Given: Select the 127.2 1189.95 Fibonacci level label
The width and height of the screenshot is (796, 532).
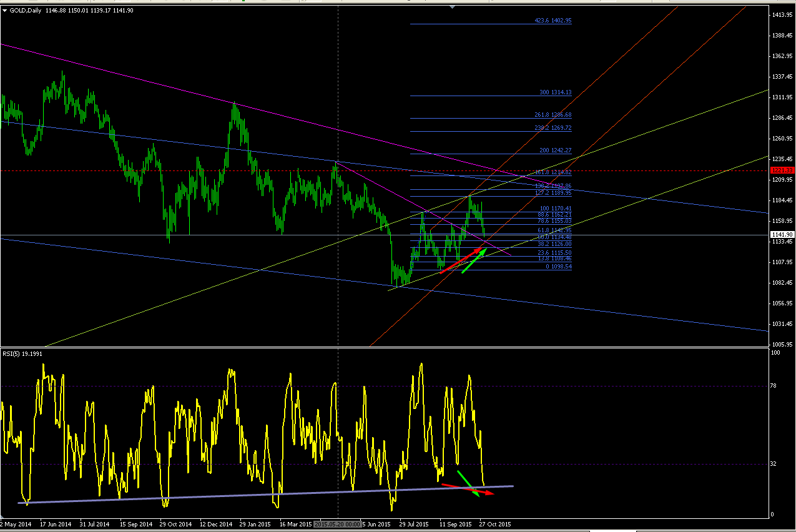Looking at the screenshot, I should [553, 193].
